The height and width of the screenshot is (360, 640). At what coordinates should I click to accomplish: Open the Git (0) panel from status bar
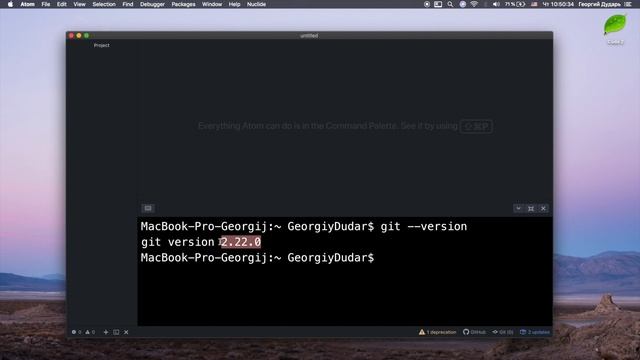pos(502,332)
